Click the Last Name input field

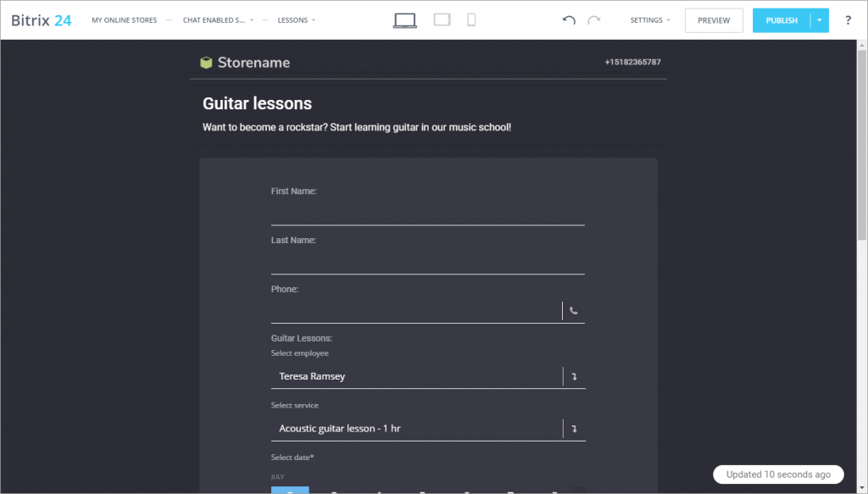pos(427,262)
